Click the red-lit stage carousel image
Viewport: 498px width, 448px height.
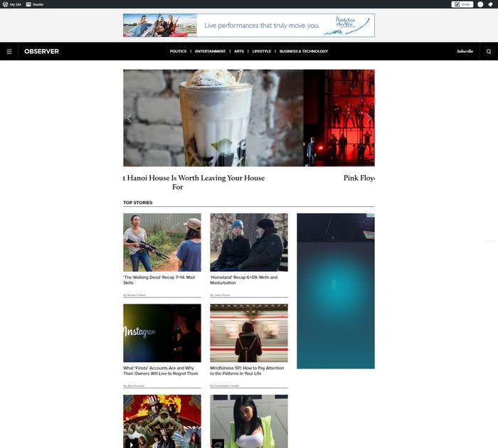tap(339, 118)
